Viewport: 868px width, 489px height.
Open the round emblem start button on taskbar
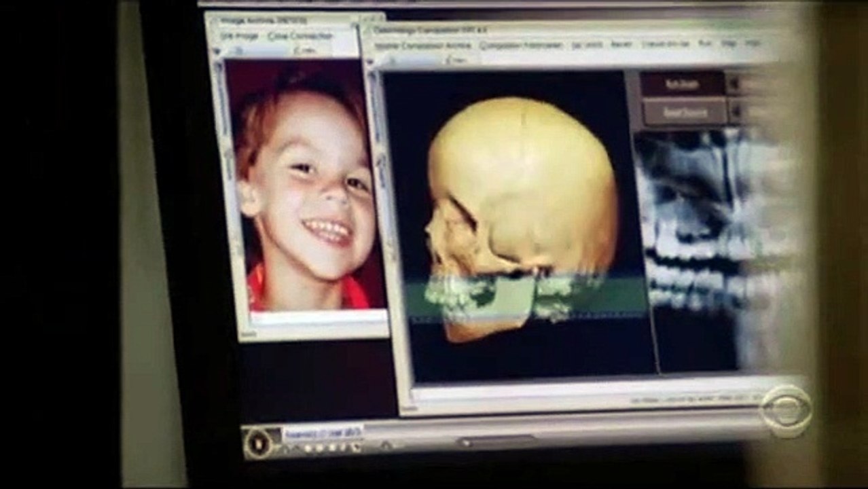click(259, 443)
